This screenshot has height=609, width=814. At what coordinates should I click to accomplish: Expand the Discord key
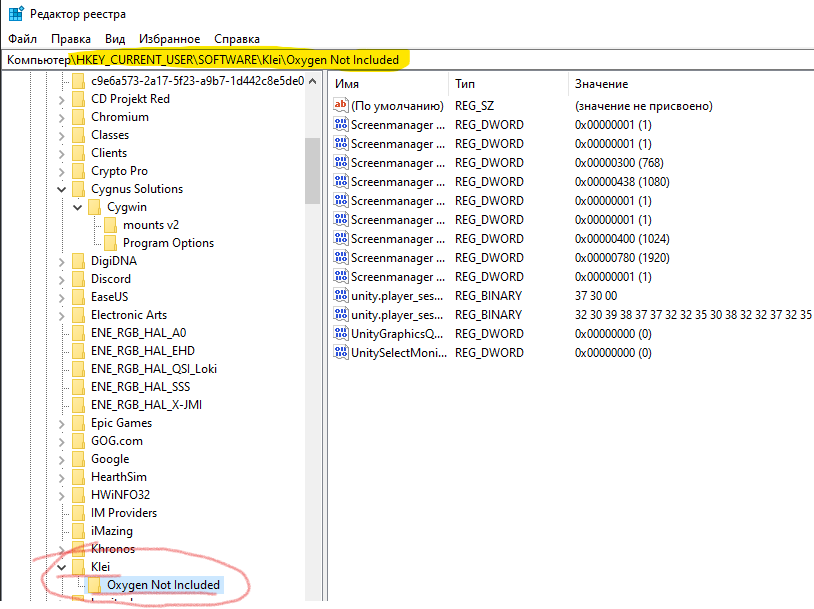(x=61, y=280)
